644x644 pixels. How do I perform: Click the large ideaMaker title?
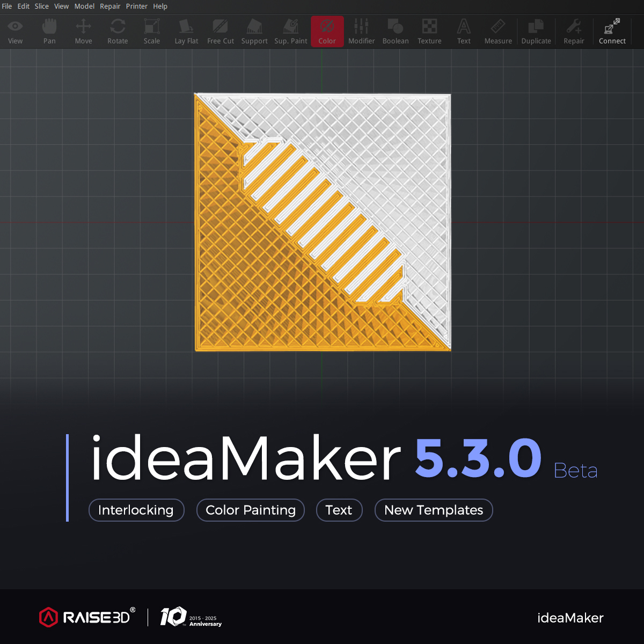coord(246,458)
